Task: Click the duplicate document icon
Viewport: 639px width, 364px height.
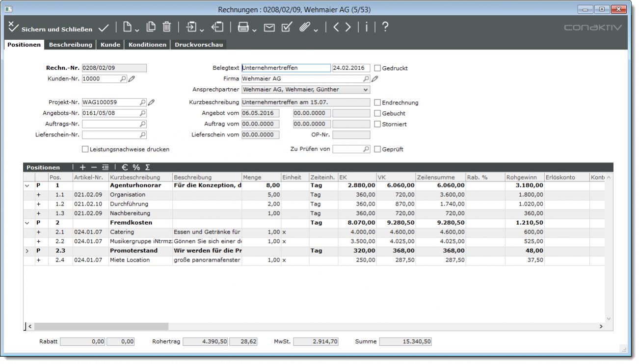Action: [151, 27]
